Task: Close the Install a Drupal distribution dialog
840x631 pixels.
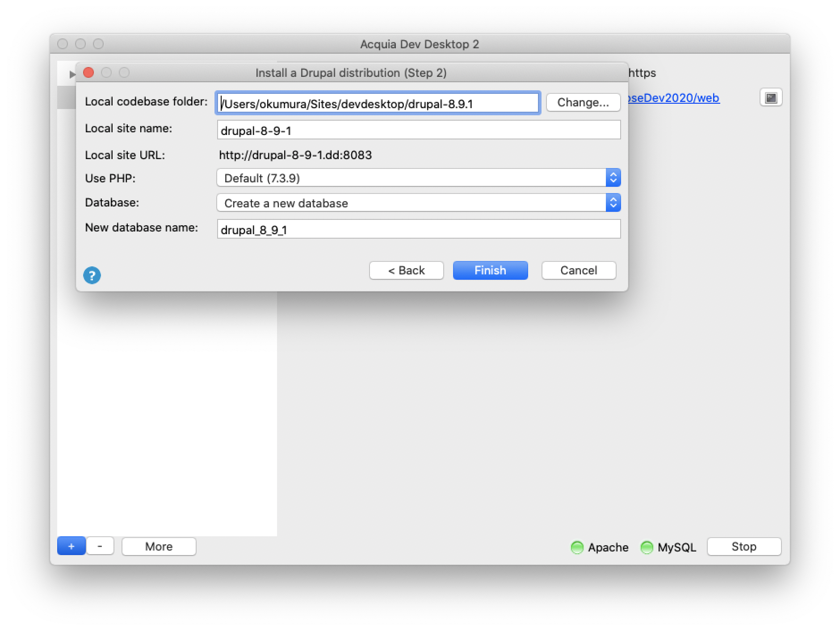Action: coord(88,72)
